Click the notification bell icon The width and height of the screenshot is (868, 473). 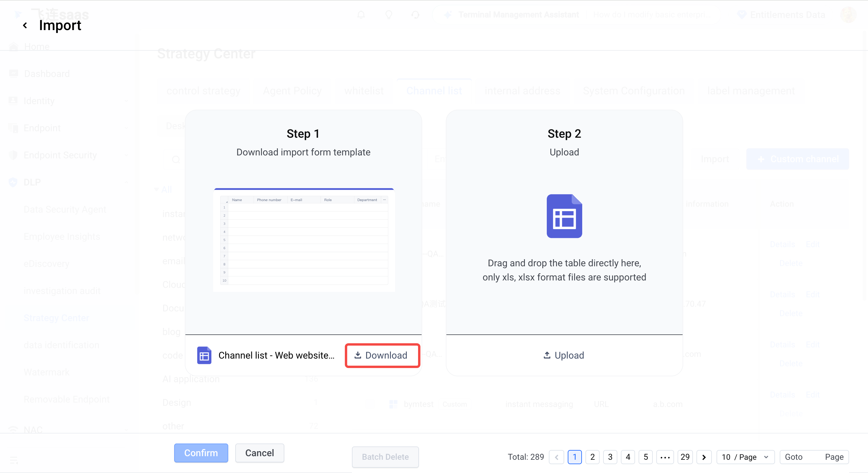361,15
